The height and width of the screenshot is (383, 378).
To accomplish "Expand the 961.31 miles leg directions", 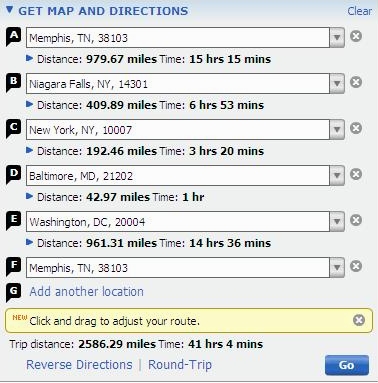I will (29, 243).
